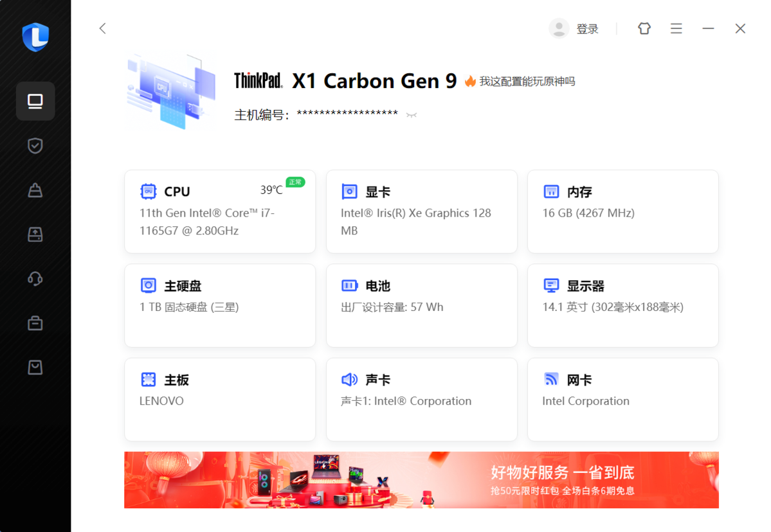Click the 内存 memory icon
The height and width of the screenshot is (532, 771).
click(x=551, y=191)
